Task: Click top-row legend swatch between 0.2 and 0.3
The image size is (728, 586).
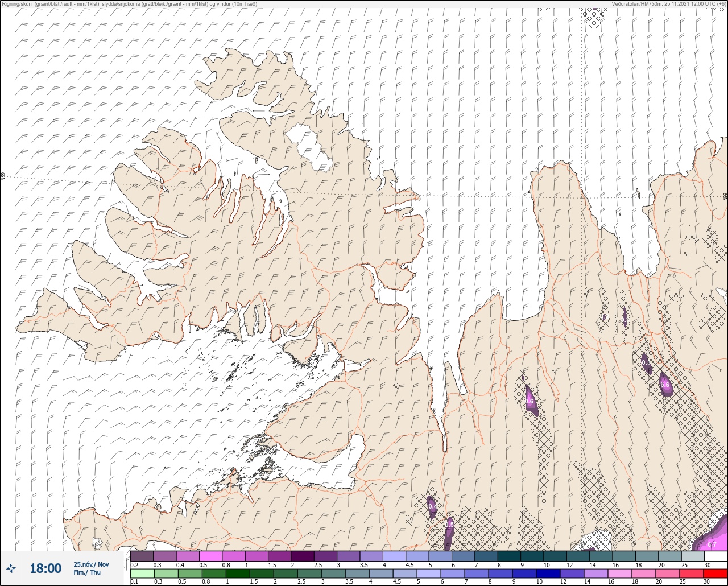Action: tap(142, 556)
